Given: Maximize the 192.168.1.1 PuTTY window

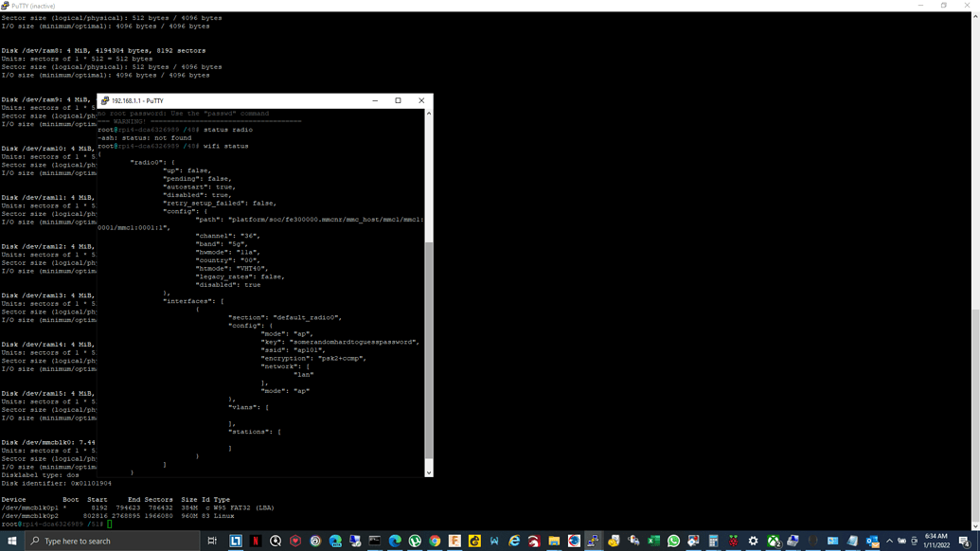Looking at the screenshot, I should coord(398,100).
